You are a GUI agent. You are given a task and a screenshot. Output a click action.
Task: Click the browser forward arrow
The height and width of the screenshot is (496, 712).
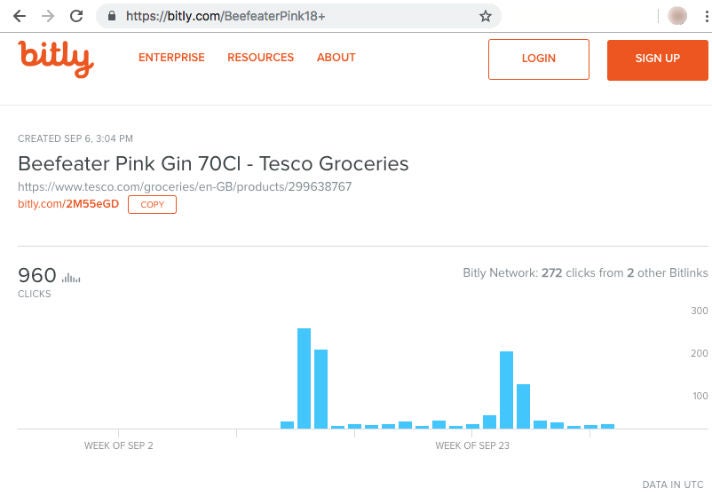[x=47, y=16]
